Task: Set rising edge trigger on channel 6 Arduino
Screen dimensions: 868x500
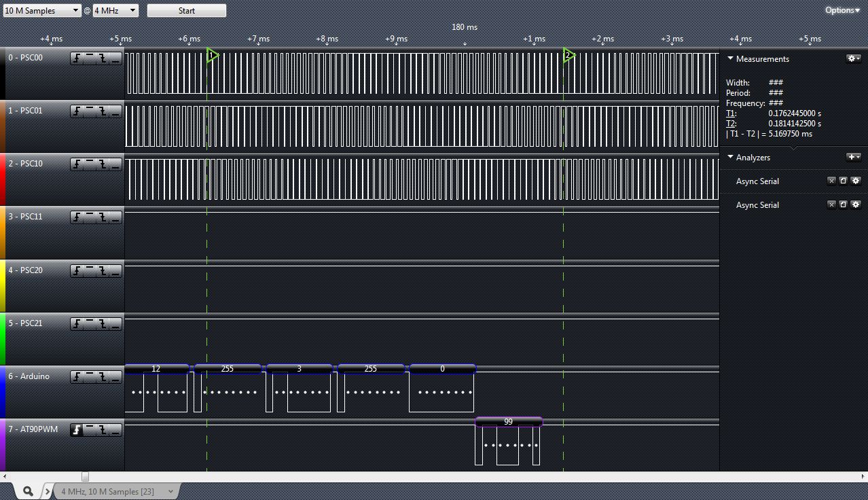Action: (x=77, y=377)
